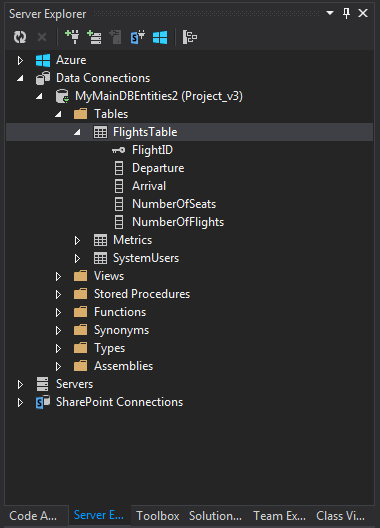Switch to the Toolbox tab
The height and width of the screenshot is (528, 380).
(158, 516)
